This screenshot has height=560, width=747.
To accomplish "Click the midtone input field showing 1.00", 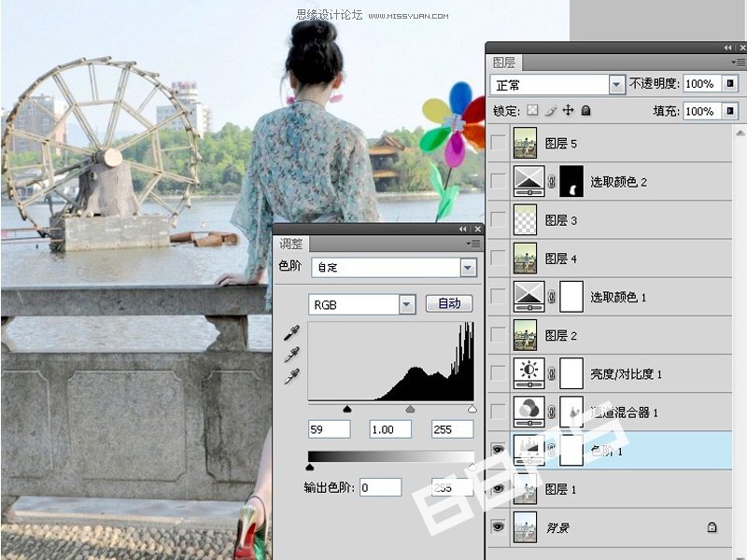I will [x=390, y=429].
